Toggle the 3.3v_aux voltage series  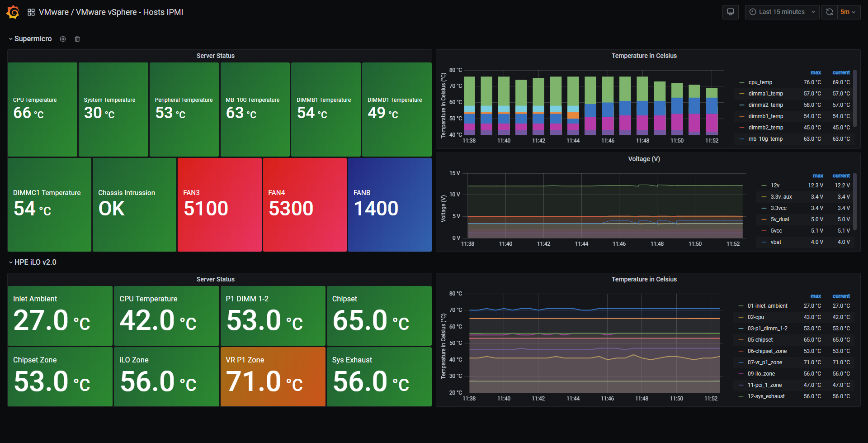tap(781, 197)
